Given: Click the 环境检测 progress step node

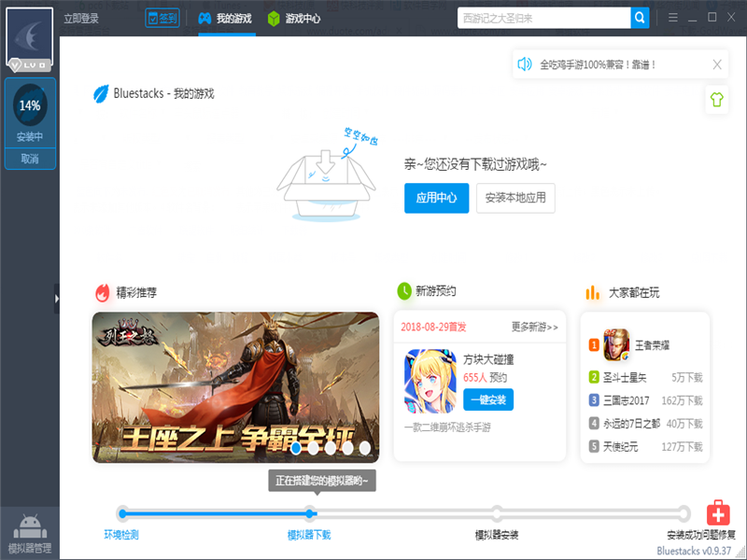Looking at the screenshot, I should click(x=122, y=513).
